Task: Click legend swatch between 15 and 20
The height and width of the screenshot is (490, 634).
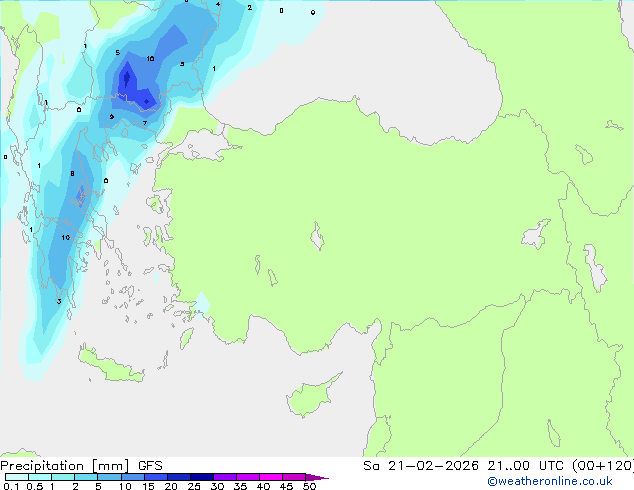Action: click(x=155, y=477)
